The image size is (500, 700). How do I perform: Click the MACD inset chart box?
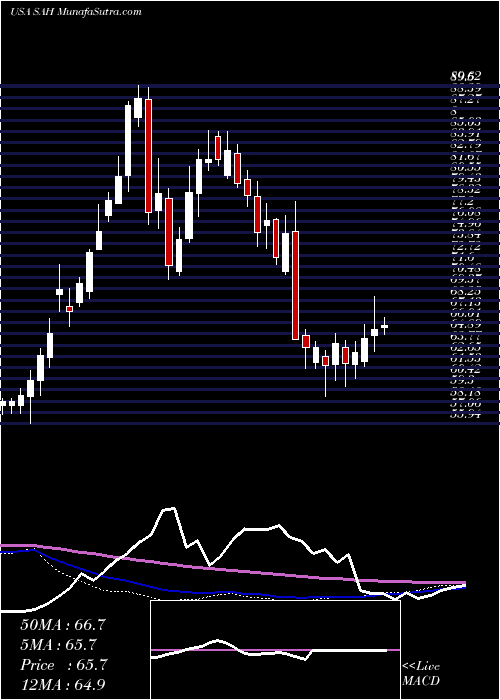(276, 650)
